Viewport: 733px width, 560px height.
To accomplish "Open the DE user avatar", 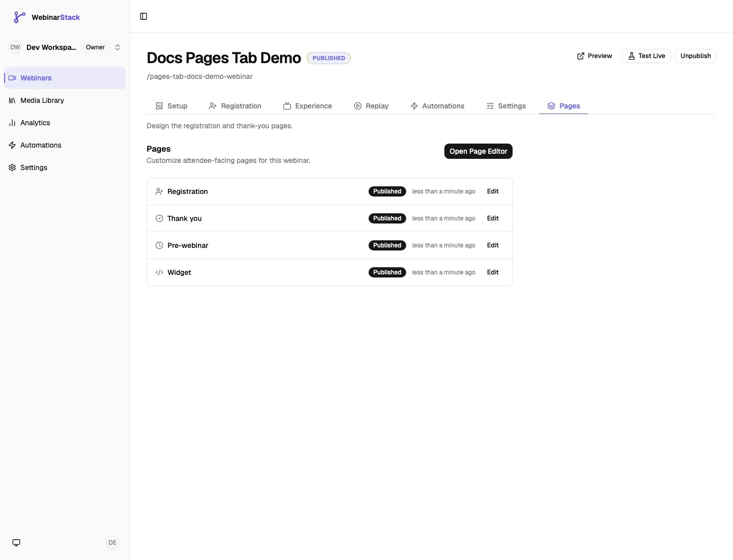I will [112, 543].
